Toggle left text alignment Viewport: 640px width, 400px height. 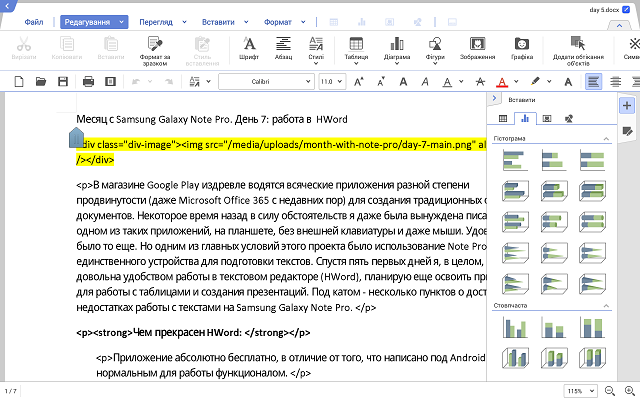593,82
